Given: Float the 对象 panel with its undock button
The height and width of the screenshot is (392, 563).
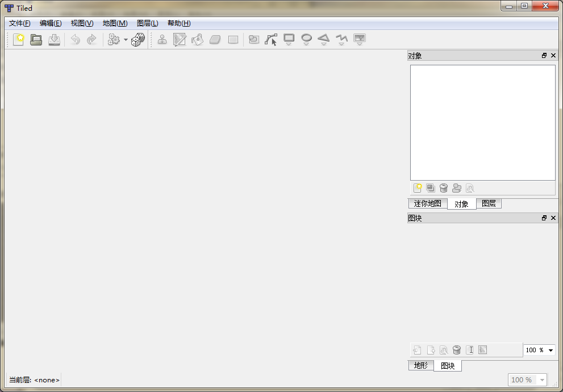Looking at the screenshot, I should tap(544, 56).
